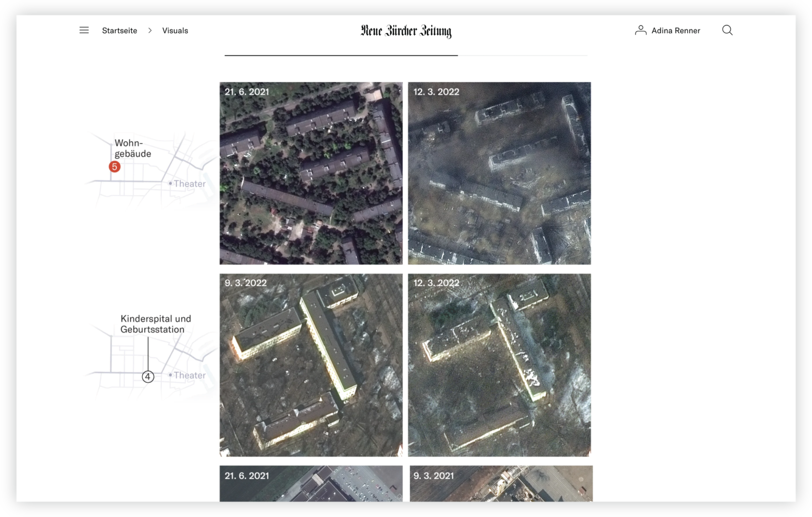This screenshot has height=517, width=812.
Task: Open bottom satellite image dated 21. 6. 2021
Action: tap(311, 483)
